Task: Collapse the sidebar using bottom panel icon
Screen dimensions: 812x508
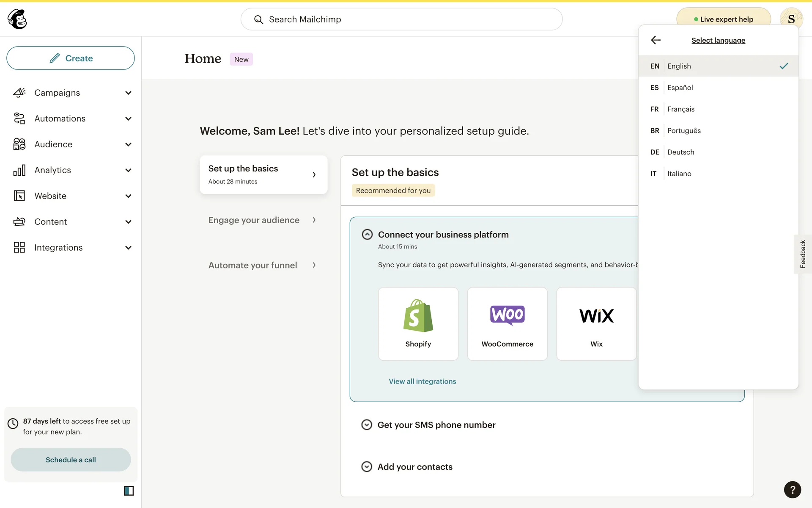Action: coord(129,491)
